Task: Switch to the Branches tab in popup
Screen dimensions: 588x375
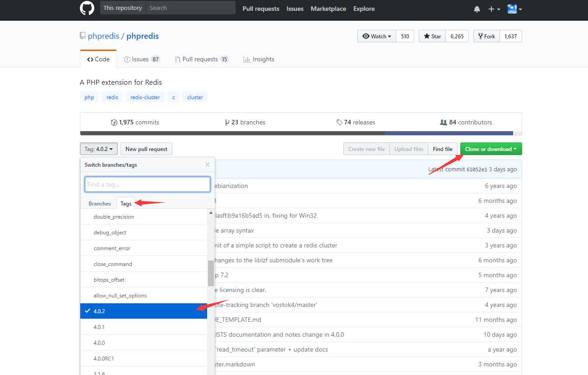Action: point(100,204)
